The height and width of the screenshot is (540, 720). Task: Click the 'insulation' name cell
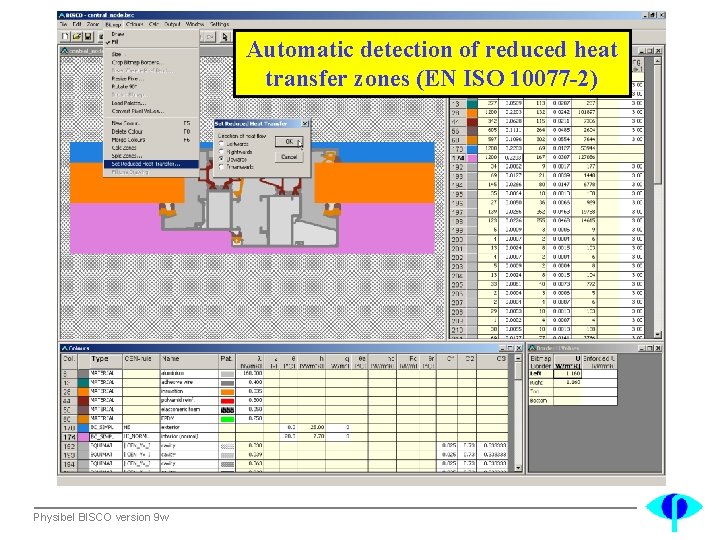[x=189, y=392]
